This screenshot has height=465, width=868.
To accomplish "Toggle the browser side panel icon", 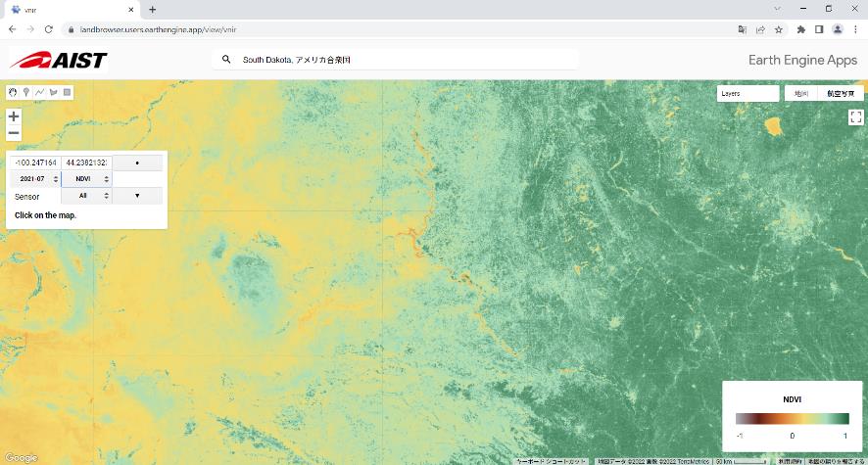I will (x=819, y=29).
